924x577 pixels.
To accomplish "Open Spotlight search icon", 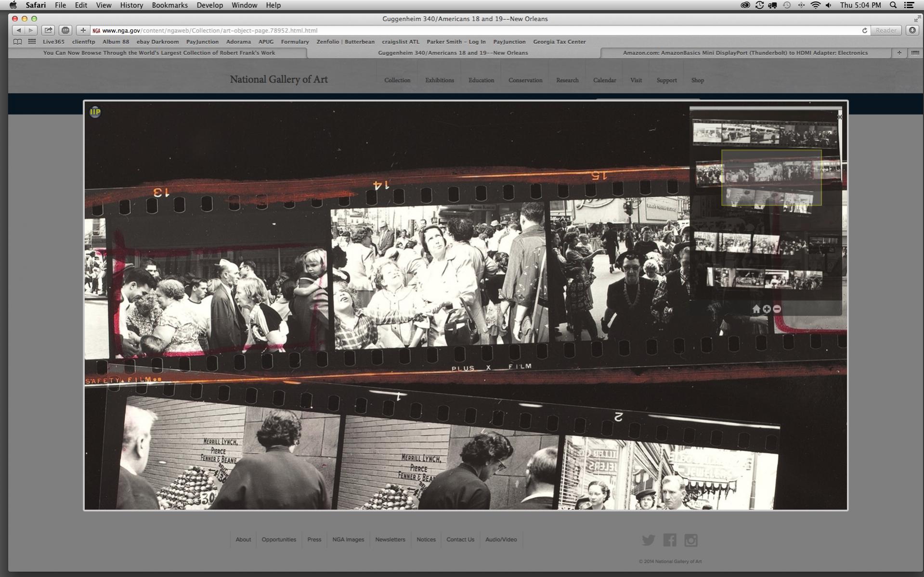I will (x=893, y=5).
